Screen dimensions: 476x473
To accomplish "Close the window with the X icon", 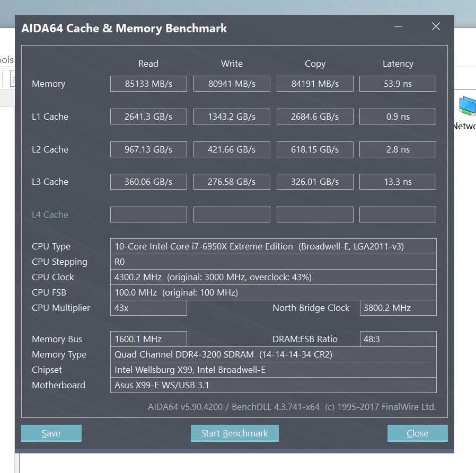I will pos(436,26).
